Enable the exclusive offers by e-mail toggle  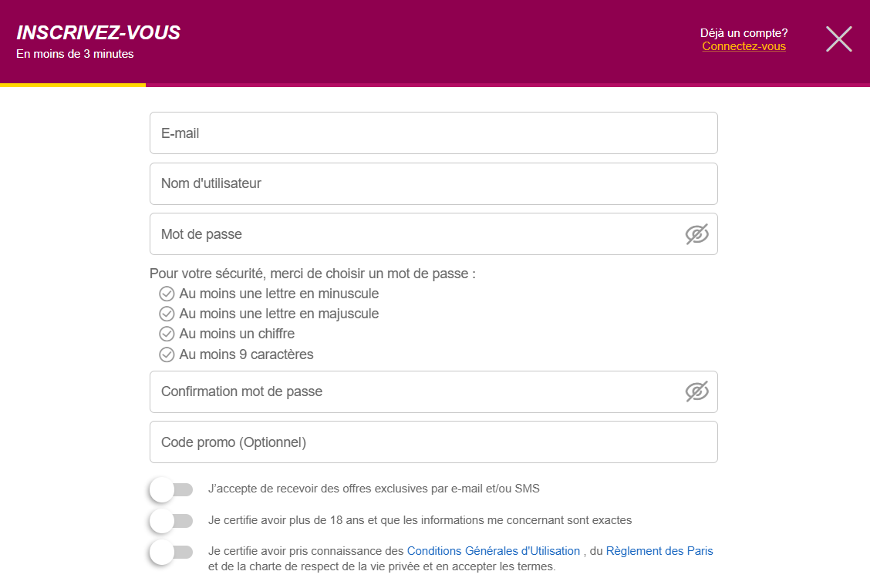pyautogui.click(x=171, y=489)
